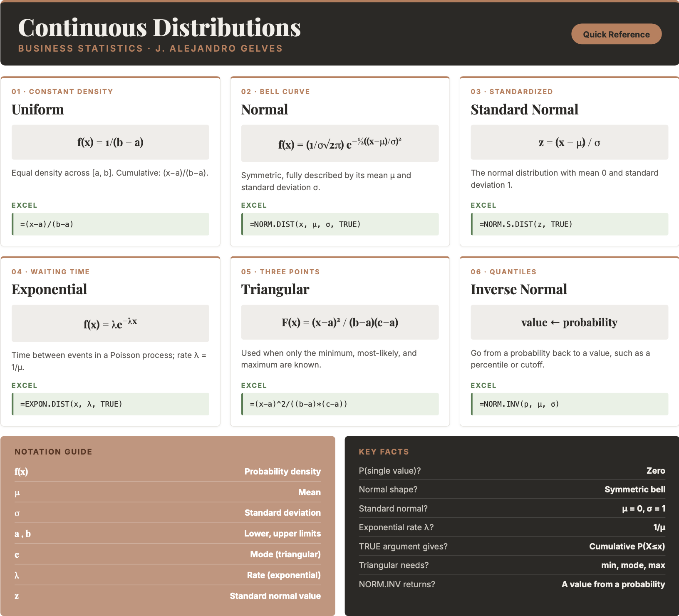Image resolution: width=679 pixels, height=616 pixels.
Task: Select the Triangular card heading
Action: [x=275, y=289]
